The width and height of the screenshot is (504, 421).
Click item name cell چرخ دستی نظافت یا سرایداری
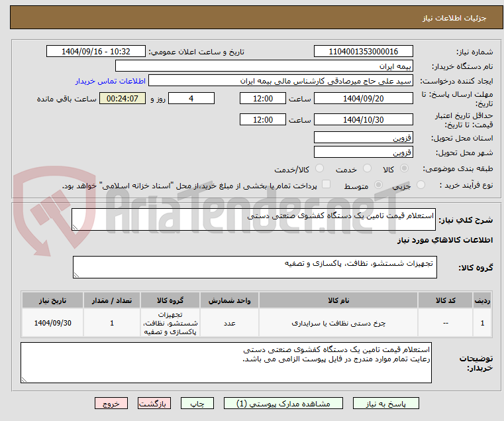338,323
